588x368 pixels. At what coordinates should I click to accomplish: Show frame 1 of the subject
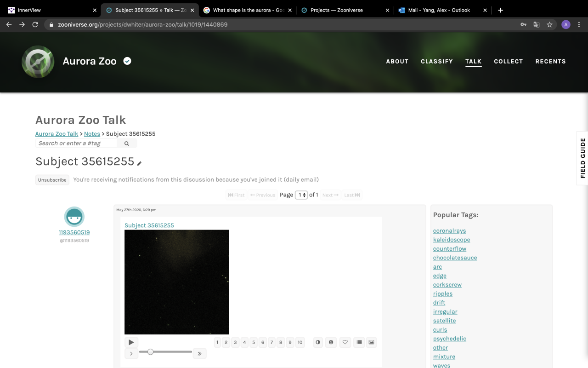[x=217, y=342]
